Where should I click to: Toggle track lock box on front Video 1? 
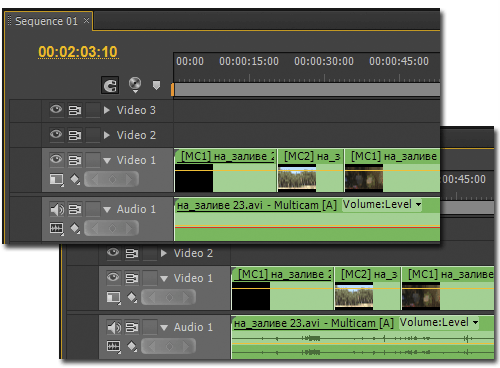(93, 160)
